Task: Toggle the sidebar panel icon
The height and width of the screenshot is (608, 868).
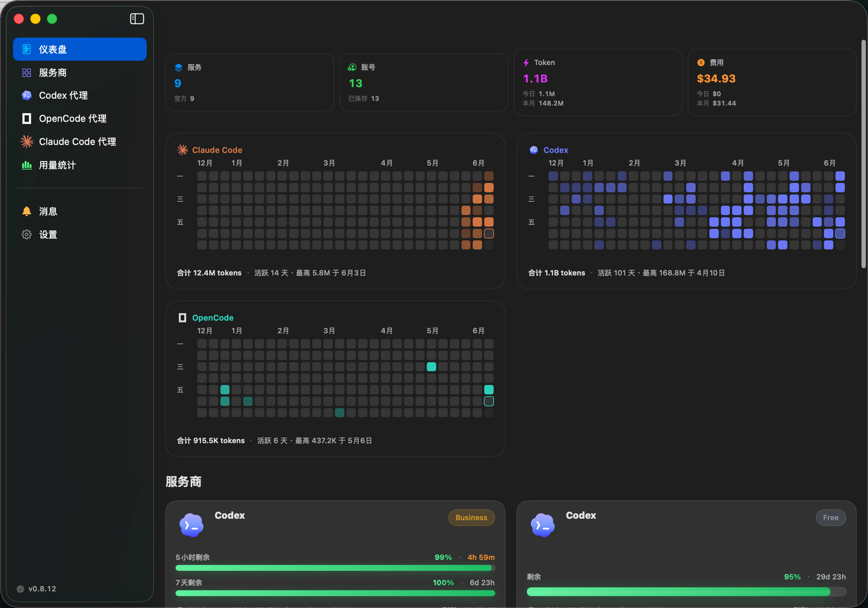Action: [x=137, y=18]
